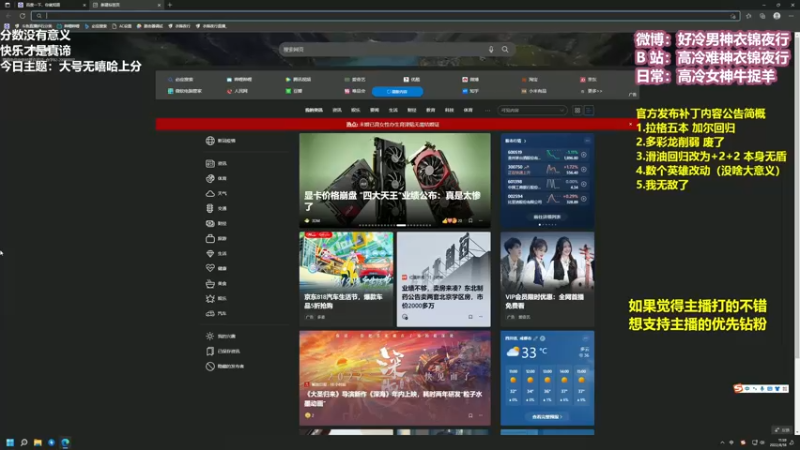Click the blue hide content button
Screen dimensions: 800x450
(397, 92)
